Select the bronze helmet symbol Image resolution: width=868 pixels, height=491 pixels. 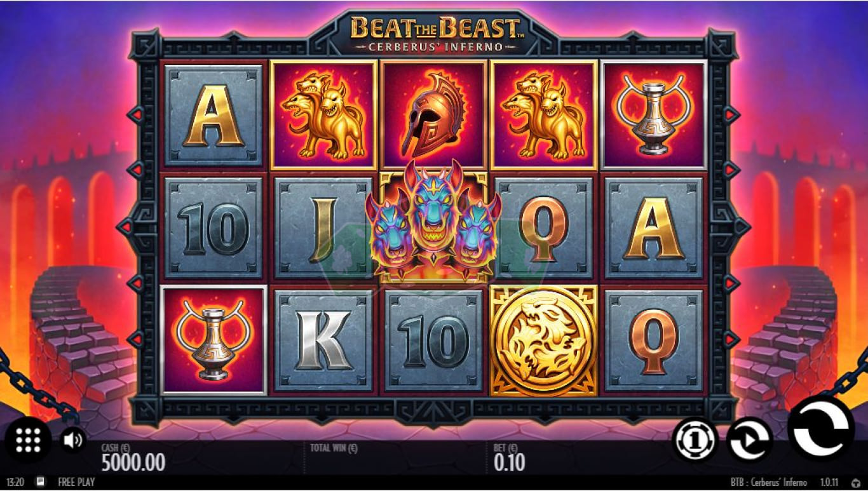coord(433,114)
